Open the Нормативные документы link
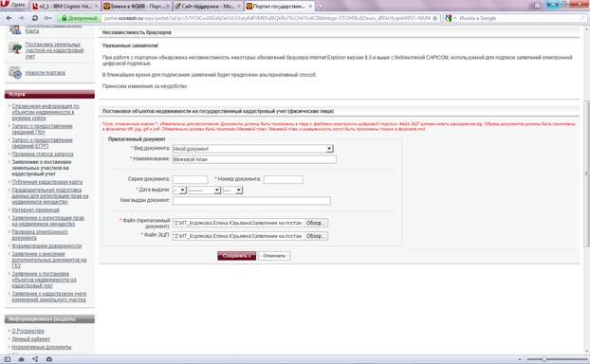Viewport: 590px width, 364px height. [42, 347]
